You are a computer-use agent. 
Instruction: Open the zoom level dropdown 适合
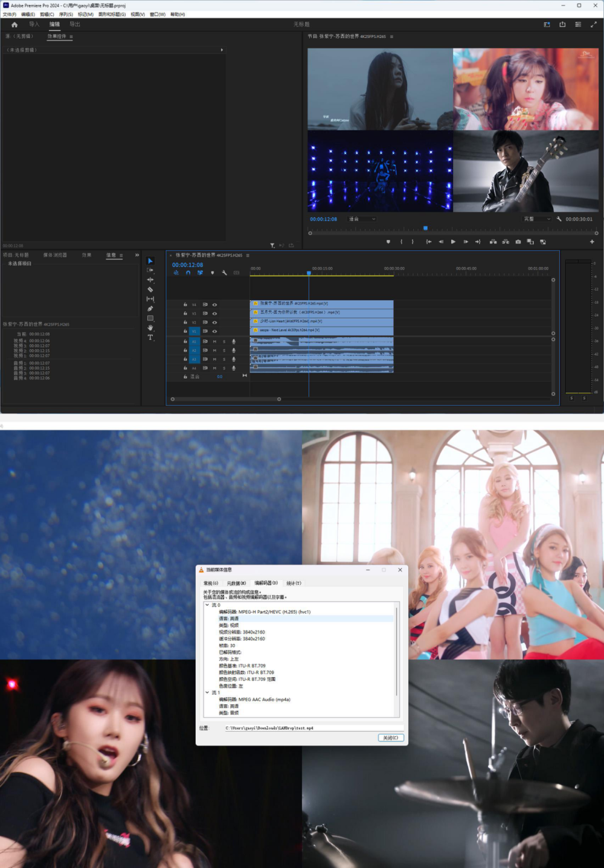(x=362, y=219)
